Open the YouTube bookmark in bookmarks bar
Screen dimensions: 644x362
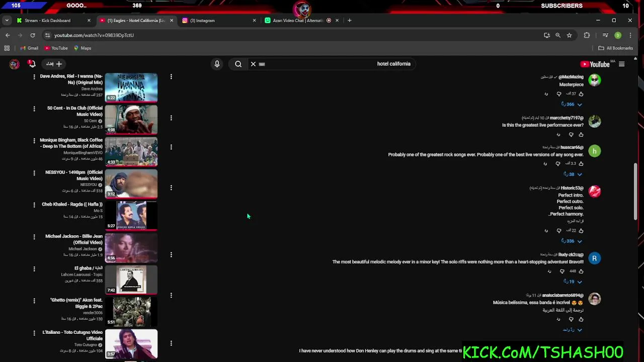(56, 48)
